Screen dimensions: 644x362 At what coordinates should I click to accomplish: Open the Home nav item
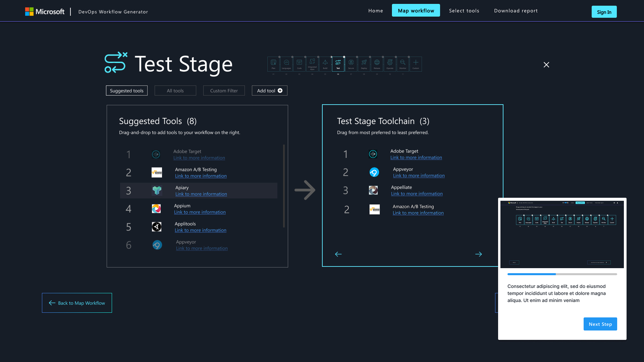point(376,11)
